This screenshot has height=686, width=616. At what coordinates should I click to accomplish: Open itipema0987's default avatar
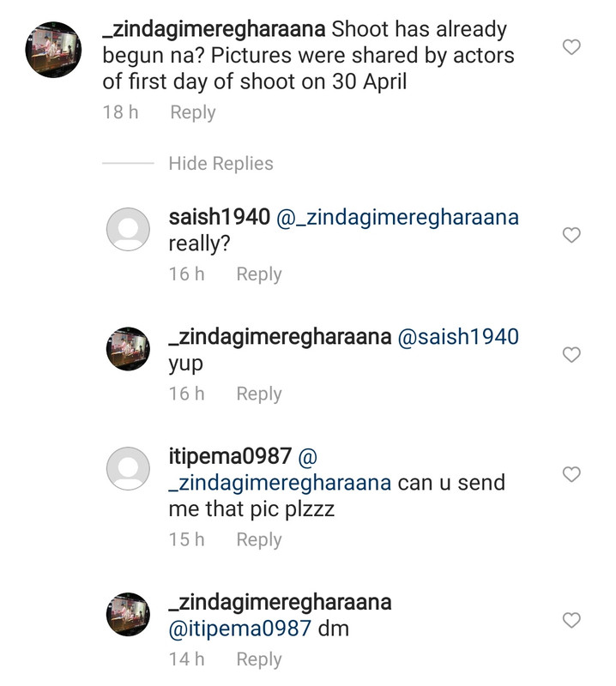coord(129,471)
